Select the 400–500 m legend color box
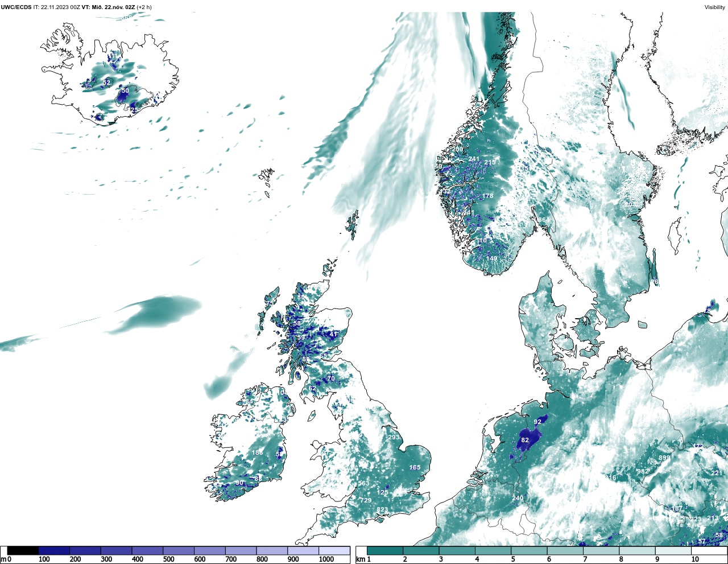This screenshot has width=728, height=564. click(x=147, y=550)
